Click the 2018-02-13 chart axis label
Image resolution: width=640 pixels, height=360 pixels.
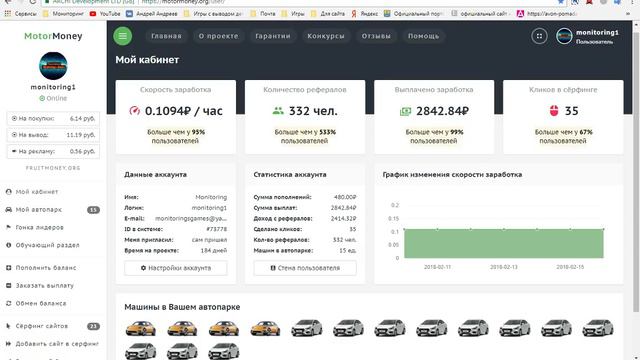click(x=504, y=267)
